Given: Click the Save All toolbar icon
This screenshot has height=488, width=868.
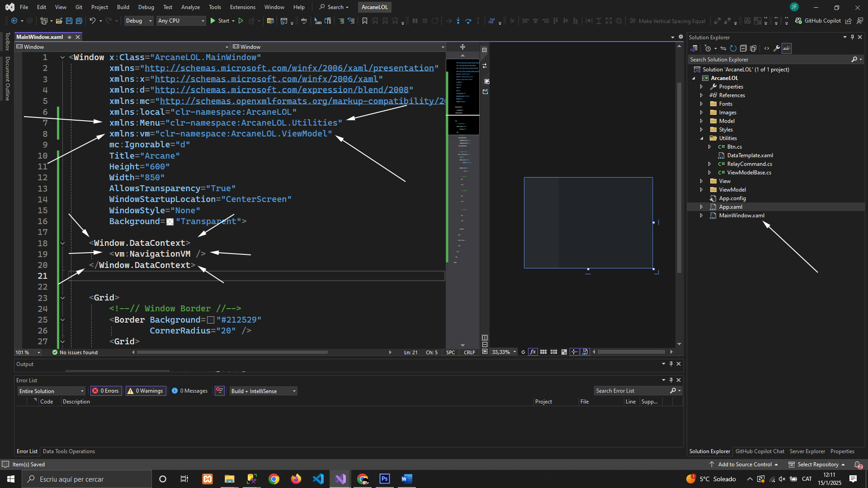Looking at the screenshot, I should 79,21.
